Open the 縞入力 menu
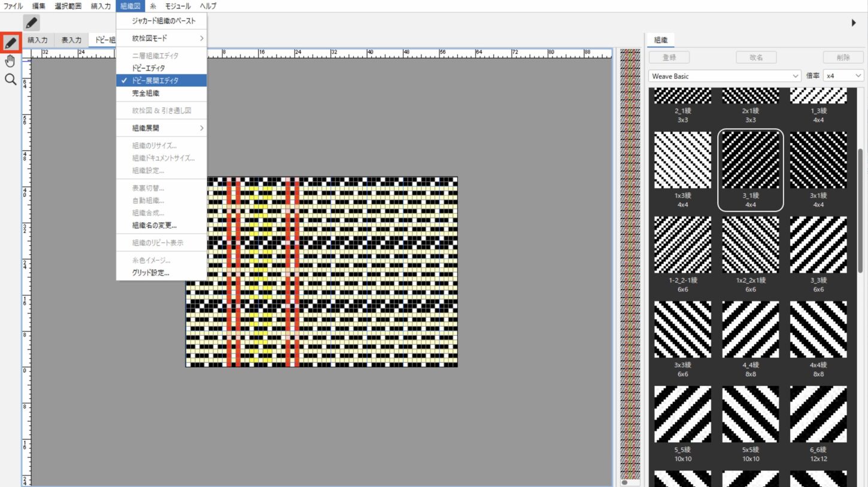Screen dimensions: 868x487 point(101,6)
